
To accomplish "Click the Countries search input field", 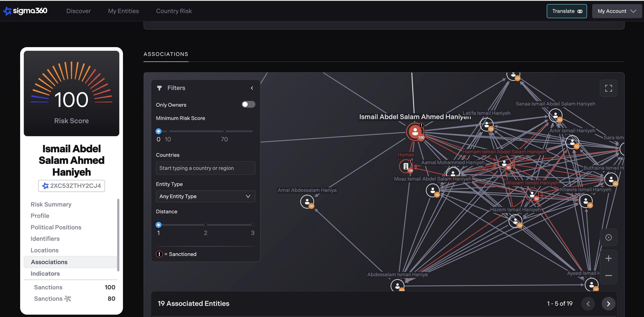I will pyautogui.click(x=205, y=168).
